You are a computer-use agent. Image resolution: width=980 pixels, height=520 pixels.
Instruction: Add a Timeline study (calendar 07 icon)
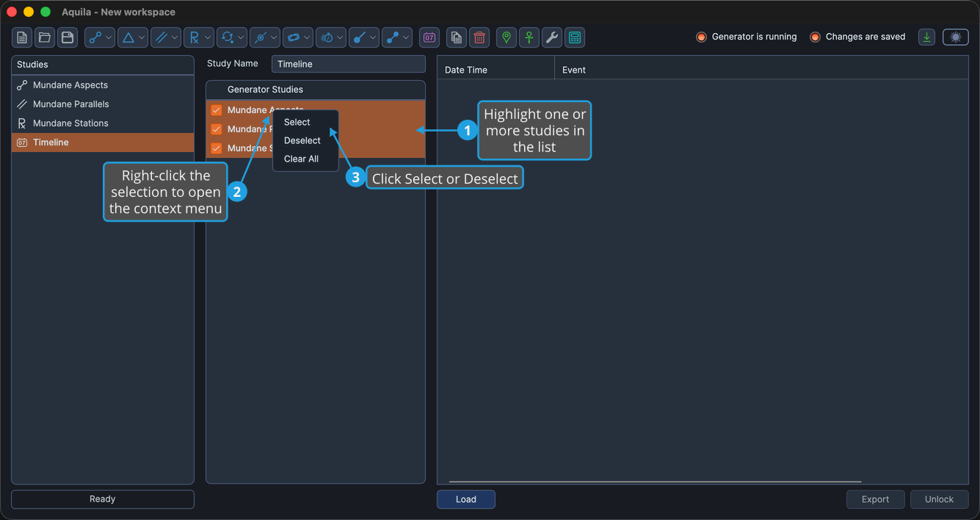point(429,37)
